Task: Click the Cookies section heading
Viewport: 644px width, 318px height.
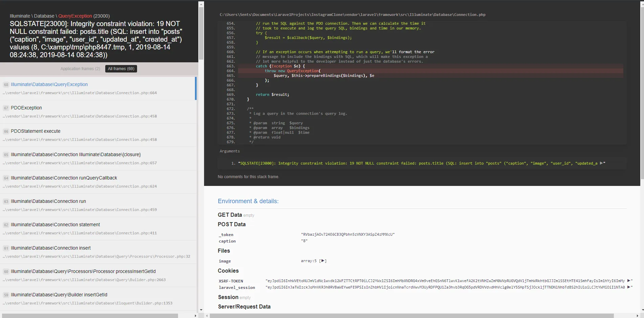Action: coord(228,271)
